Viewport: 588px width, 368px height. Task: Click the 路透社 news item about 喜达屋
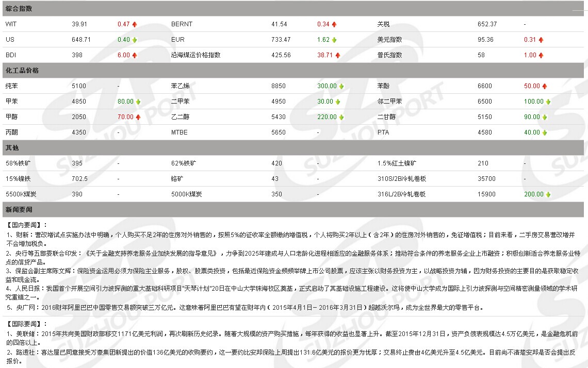pyautogui.click(x=290, y=357)
